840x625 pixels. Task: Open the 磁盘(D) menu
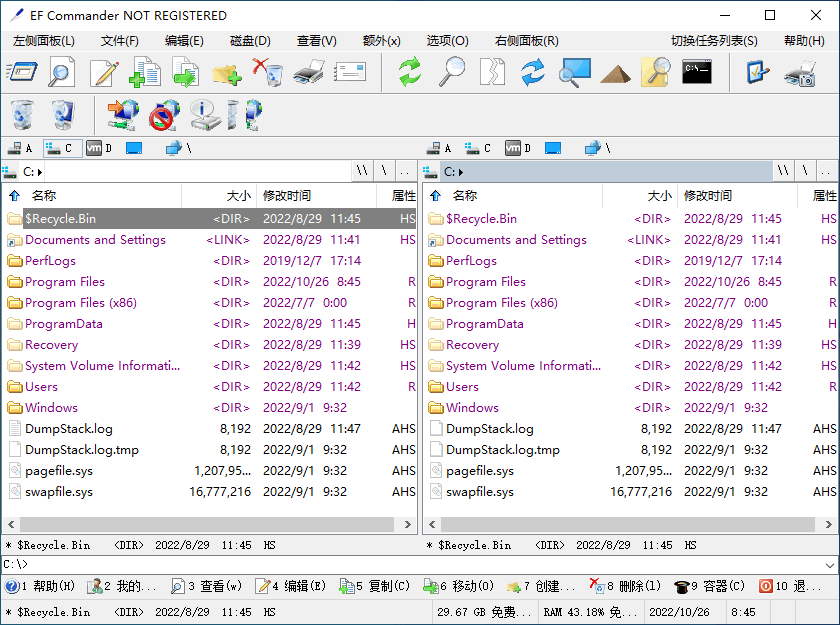click(250, 41)
